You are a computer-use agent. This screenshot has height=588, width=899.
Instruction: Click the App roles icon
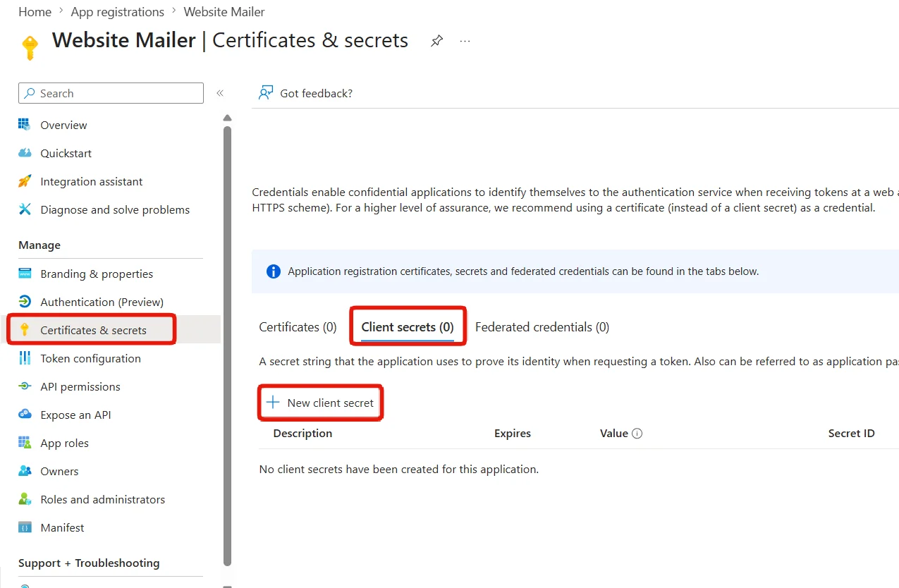pyautogui.click(x=25, y=443)
